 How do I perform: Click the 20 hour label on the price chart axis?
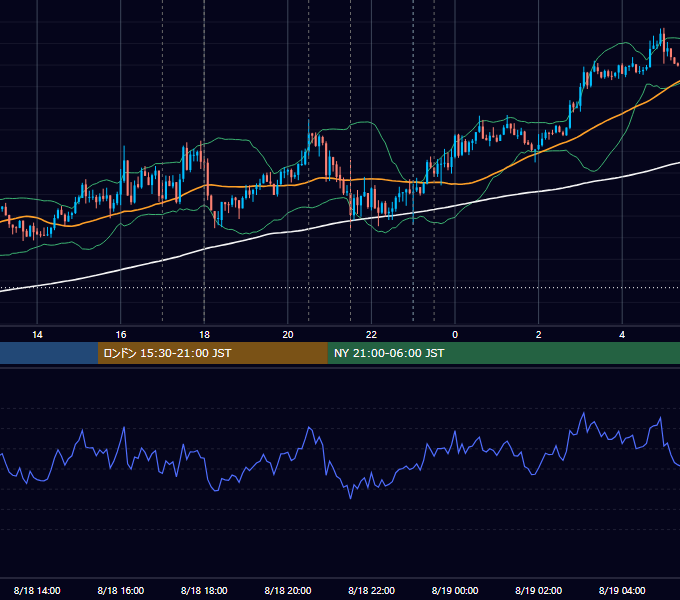tap(288, 335)
